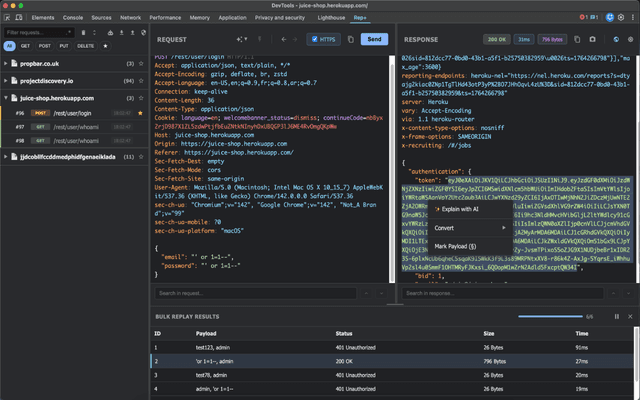Viewport: 640px width, 400px height.
Task: Click the bulk replay progress bar
Action: point(550,317)
